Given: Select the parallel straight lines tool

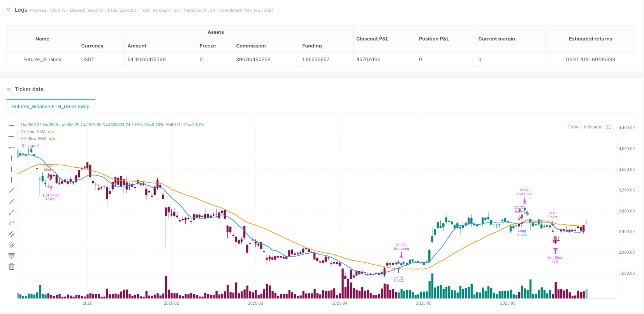Looking at the screenshot, I should click(x=12, y=245).
